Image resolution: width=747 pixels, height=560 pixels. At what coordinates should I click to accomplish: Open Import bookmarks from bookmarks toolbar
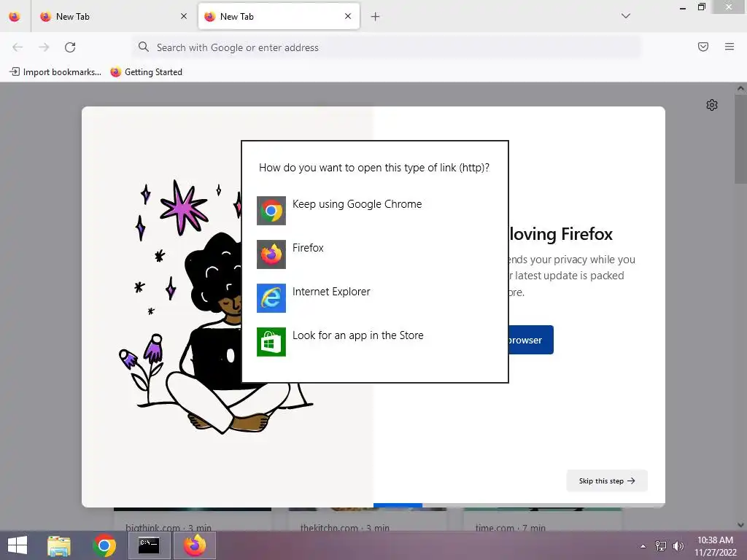(x=55, y=72)
